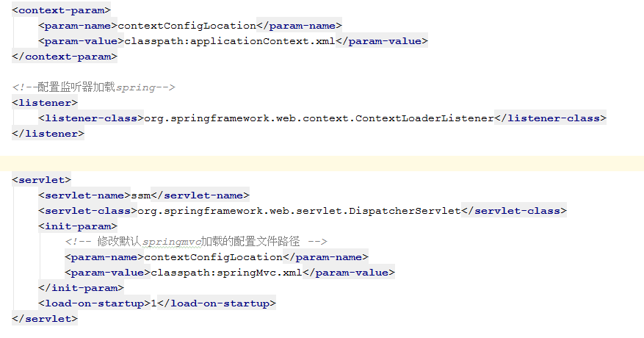Click the closing /servlet-class tag

tap(514, 211)
